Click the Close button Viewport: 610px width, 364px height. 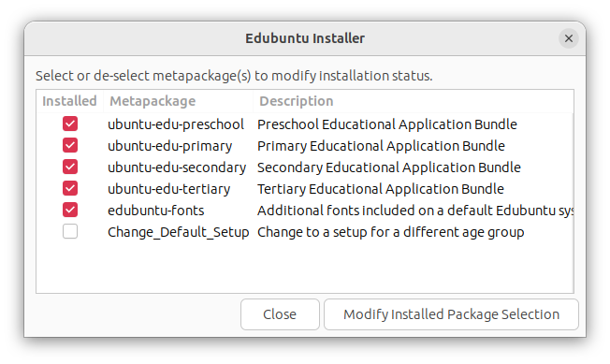pos(280,314)
